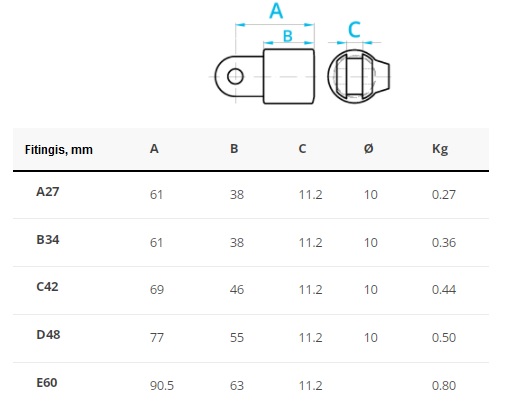The height and width of the screenshot is (408, 520).
Task: Click the B column header
Action: [234, 149]
